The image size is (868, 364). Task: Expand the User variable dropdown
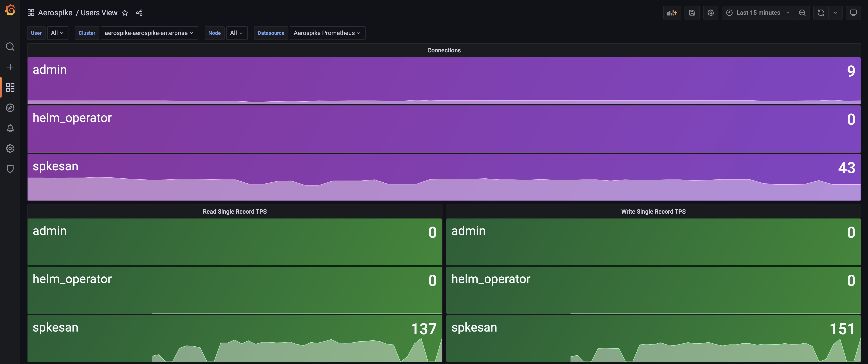pos(57,33)
